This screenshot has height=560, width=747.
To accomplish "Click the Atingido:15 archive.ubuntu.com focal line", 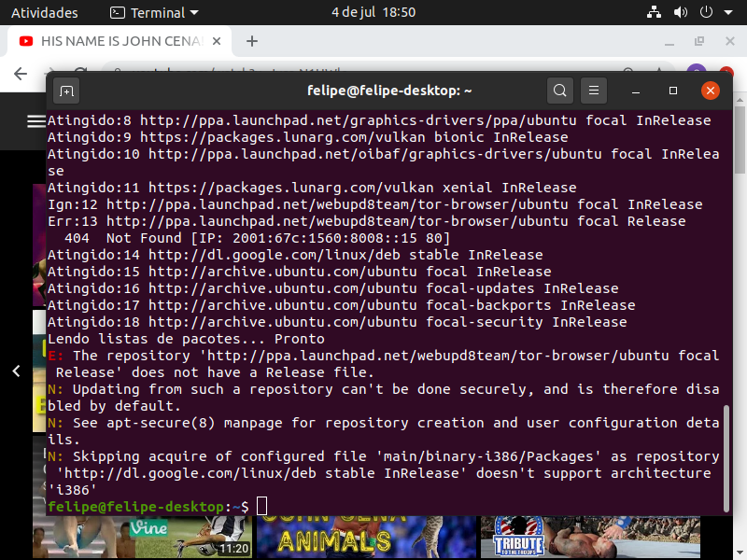I will (299, 272).
